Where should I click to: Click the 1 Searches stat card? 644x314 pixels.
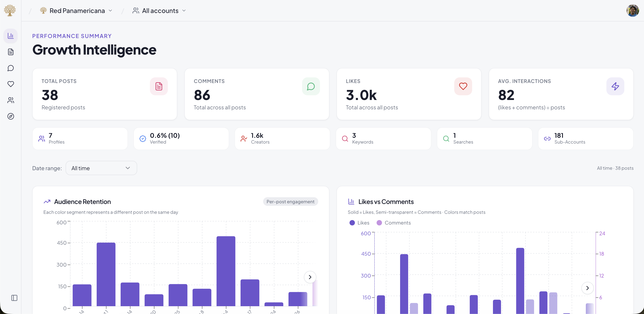pos(484,139)
